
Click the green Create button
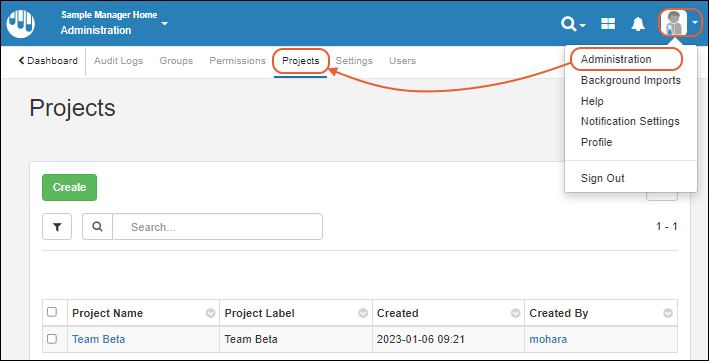point(69,187)
